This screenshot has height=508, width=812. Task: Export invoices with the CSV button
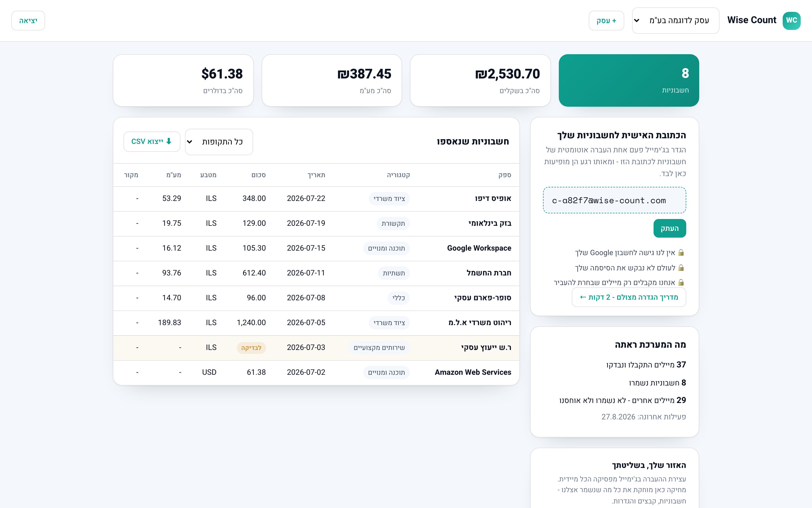[152, 141]
